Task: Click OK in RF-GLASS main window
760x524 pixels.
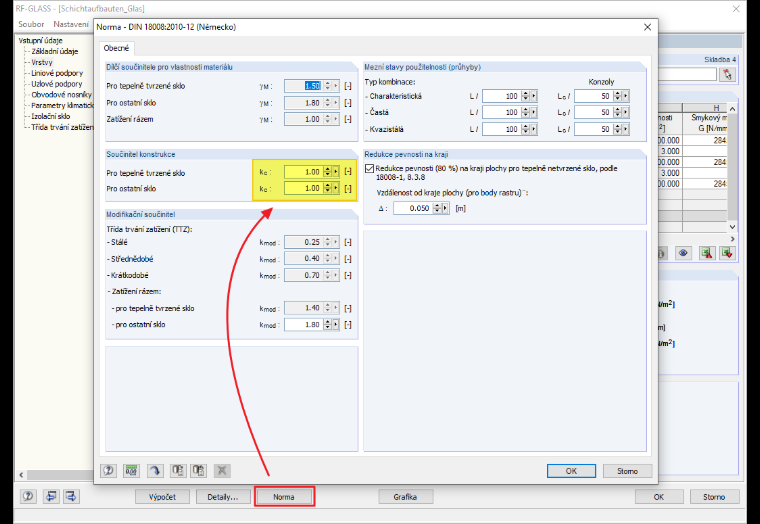Action: [x=659, y=497]
